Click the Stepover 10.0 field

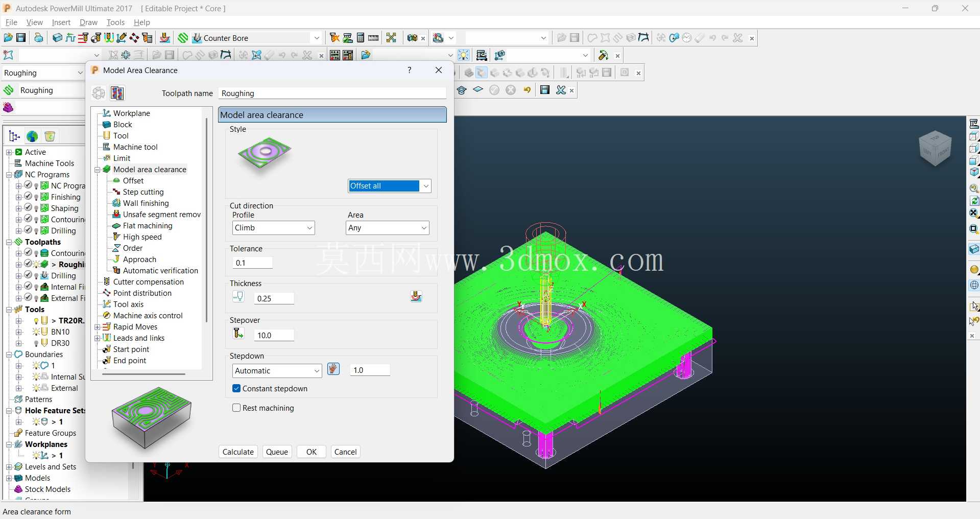tap(274, 335)
